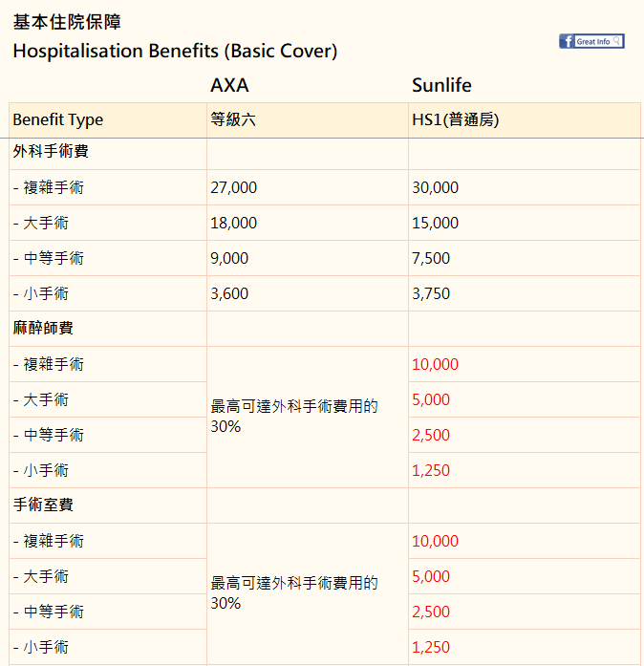Image resolution: width=644 pixels, height=666 pixels.
Task: Click the Sunlife value 7,500
Action: click(431, 258)
